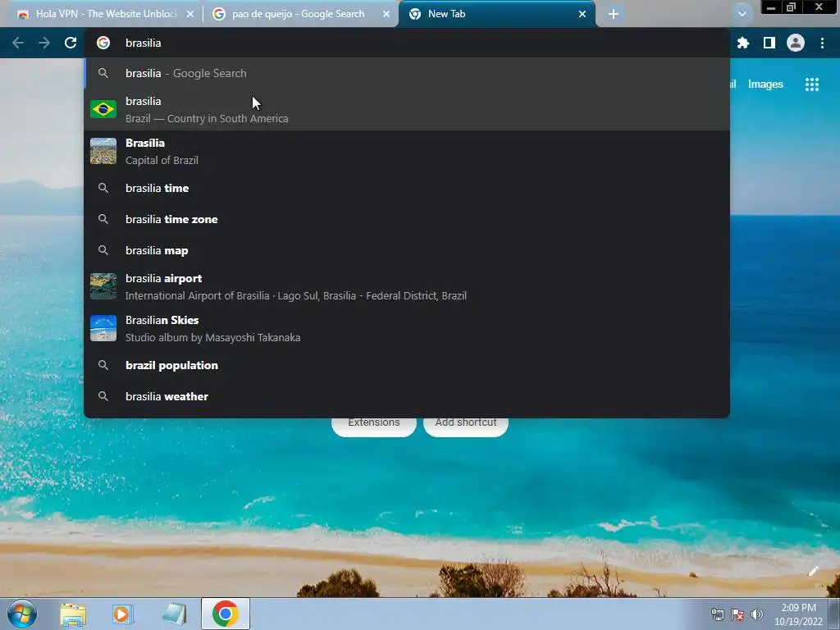Open the notepad taskbar icon

175,614
